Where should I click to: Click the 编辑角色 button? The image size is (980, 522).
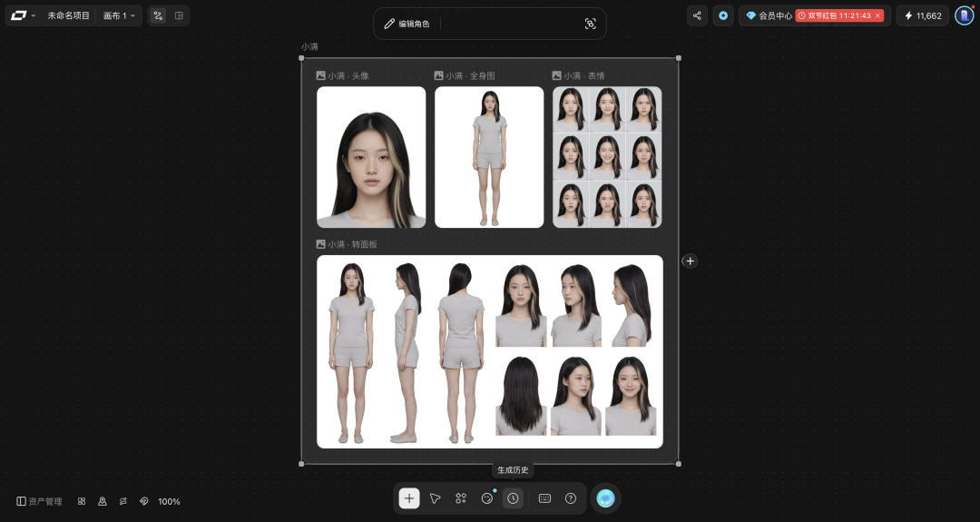[x=407, y=24]
